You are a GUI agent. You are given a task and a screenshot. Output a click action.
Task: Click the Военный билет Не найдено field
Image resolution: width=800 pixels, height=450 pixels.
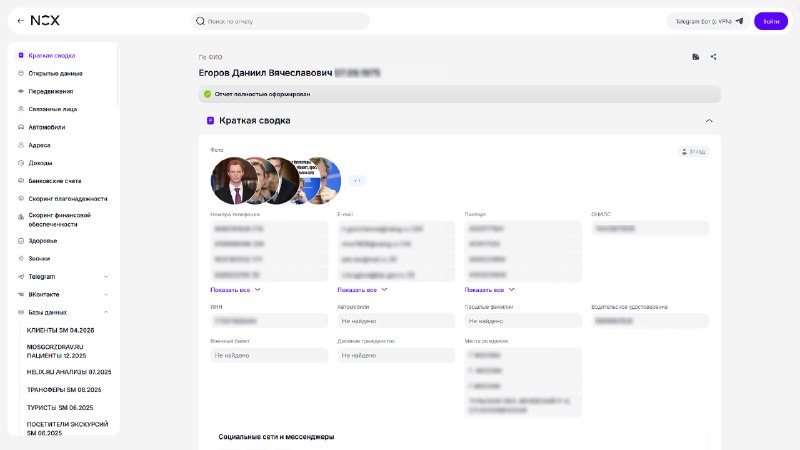click(269, 355)
